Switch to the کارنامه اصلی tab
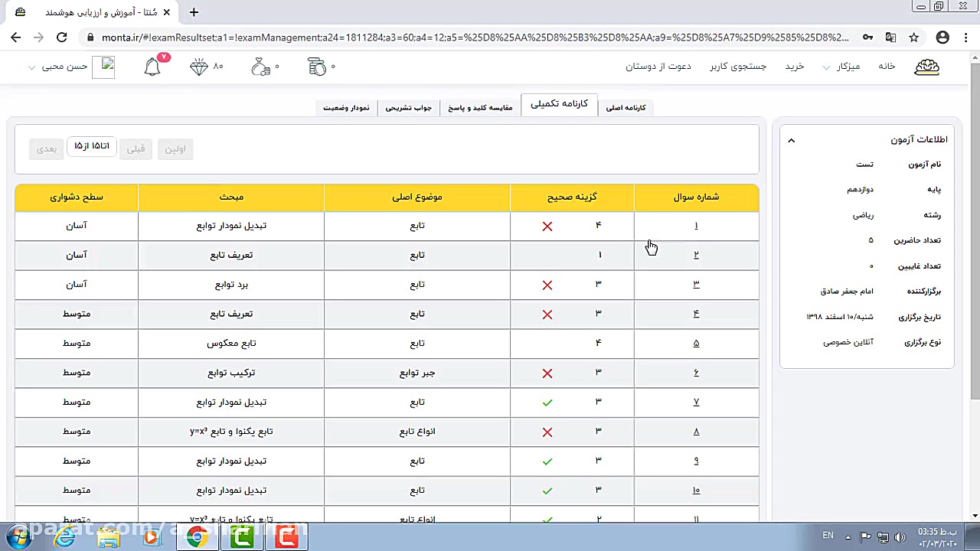 coord(626,107)
